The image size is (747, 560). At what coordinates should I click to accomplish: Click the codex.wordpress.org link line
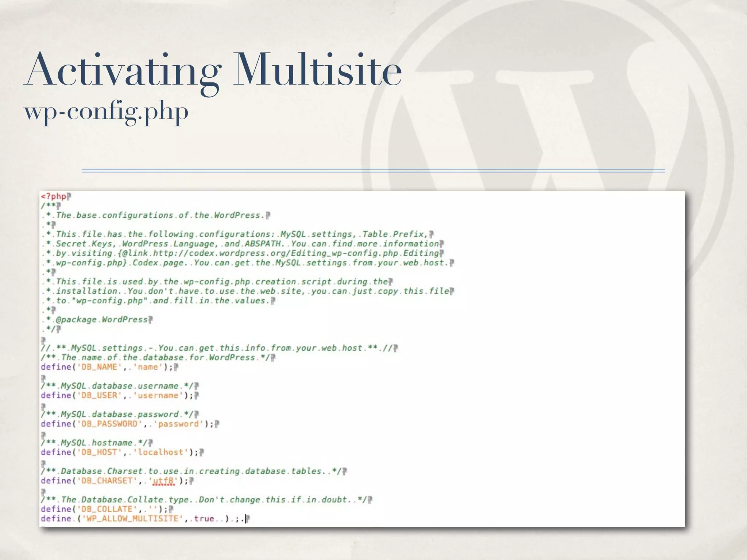(x=242, y=253)
